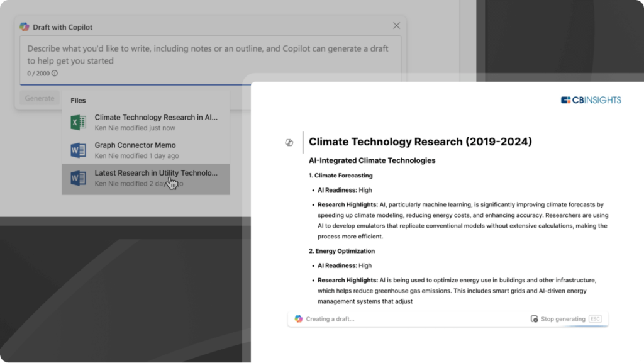The height and width of the screenshot is (363, 644).
Task: Click the Copilot icon in the Creating a draft bar
Action: point(298,319)
